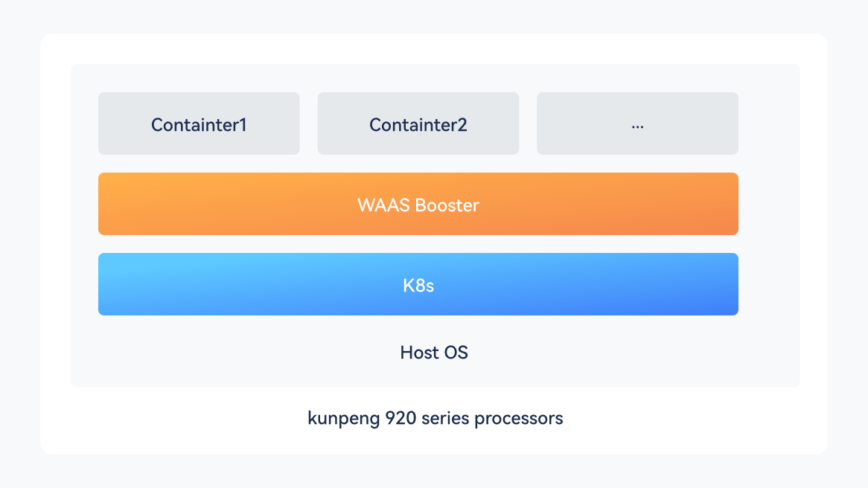Click the Containter2 text label
Screen dimensions: 868x488
point(418,125)
